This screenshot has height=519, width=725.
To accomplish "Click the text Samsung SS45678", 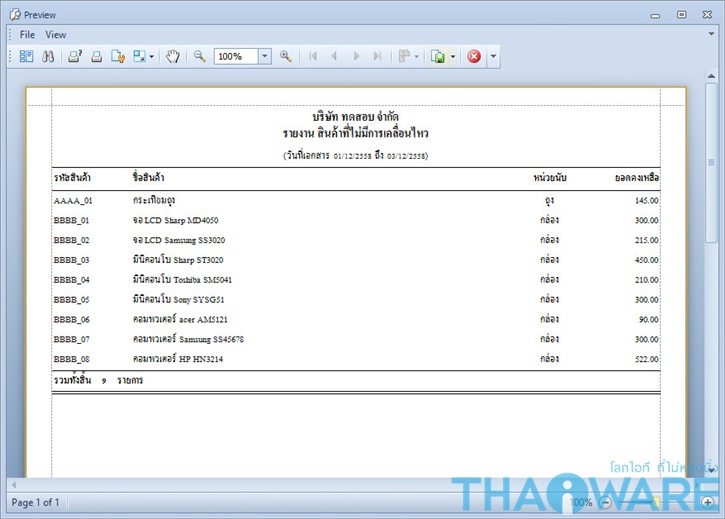I will 211,340.
